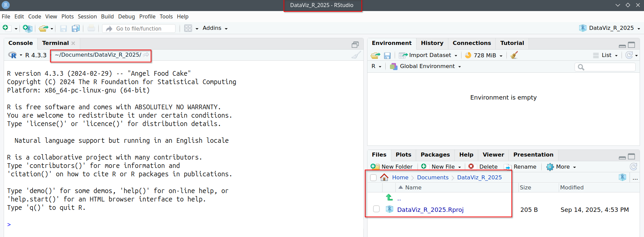Click the Go to file/function field

[139, 28]
